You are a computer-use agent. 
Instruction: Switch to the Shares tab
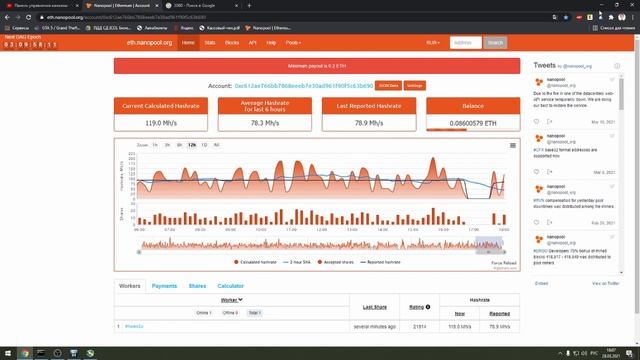click(x=197, y=286)
